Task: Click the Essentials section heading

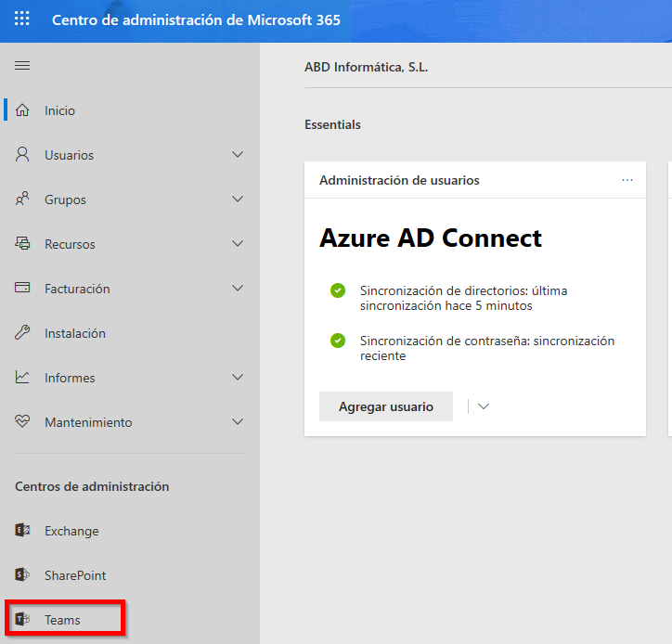Action: tap(332, 124)
